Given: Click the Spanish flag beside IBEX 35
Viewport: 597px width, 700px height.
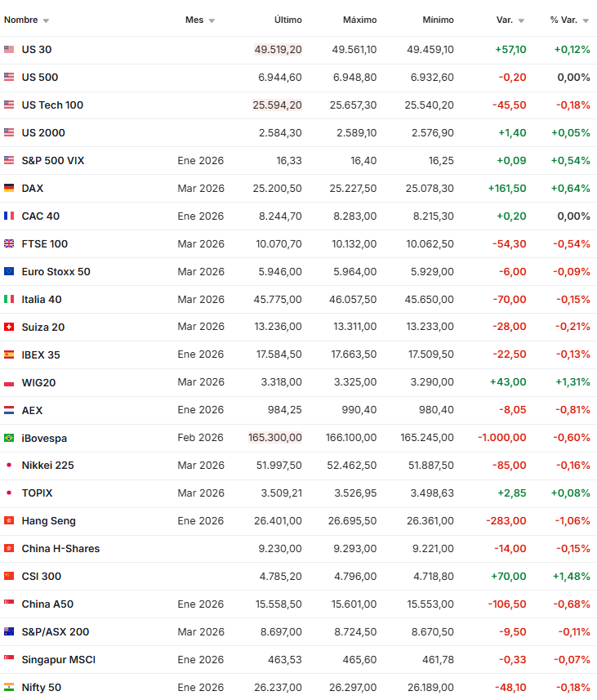Looking at the screenshot, I should pos(9,355).
